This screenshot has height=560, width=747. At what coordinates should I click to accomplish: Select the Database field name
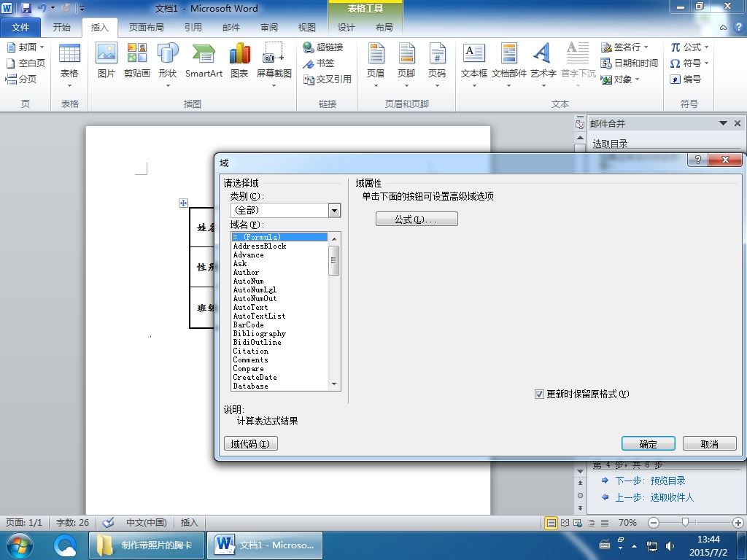pos(279,386)
